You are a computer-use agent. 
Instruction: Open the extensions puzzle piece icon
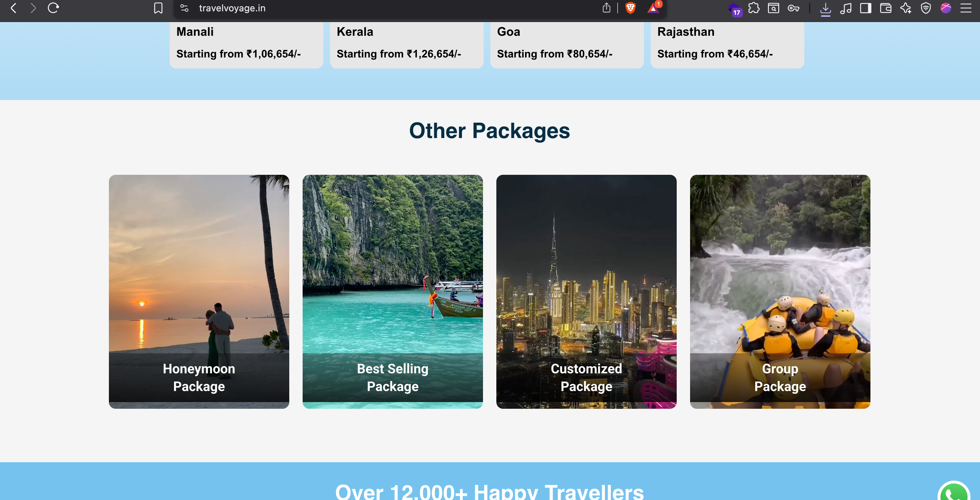click(x=754, y=8)
